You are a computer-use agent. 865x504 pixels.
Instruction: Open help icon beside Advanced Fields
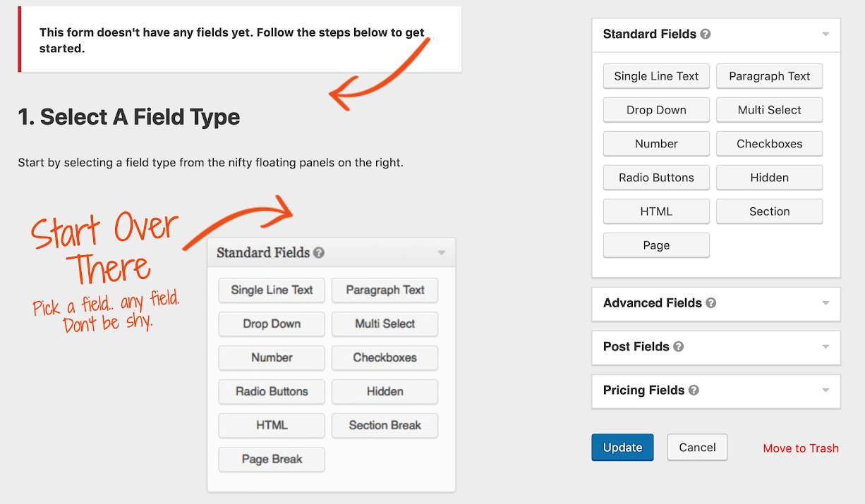(711, 303)
